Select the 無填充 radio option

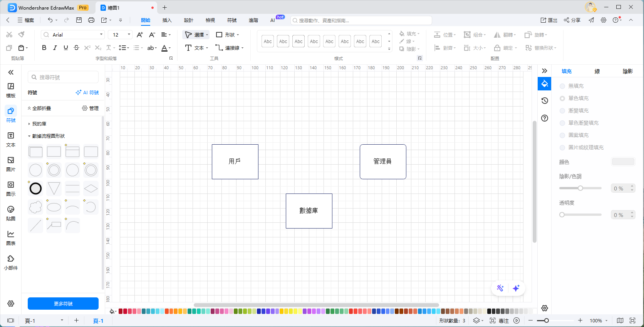pos(562,86)
